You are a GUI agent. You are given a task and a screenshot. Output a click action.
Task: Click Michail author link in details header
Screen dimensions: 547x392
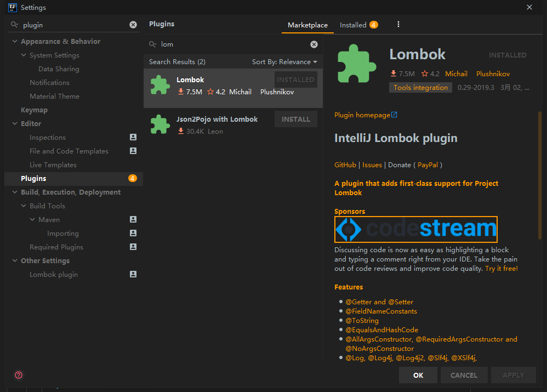pyautogui.click(x=456, y=73)
